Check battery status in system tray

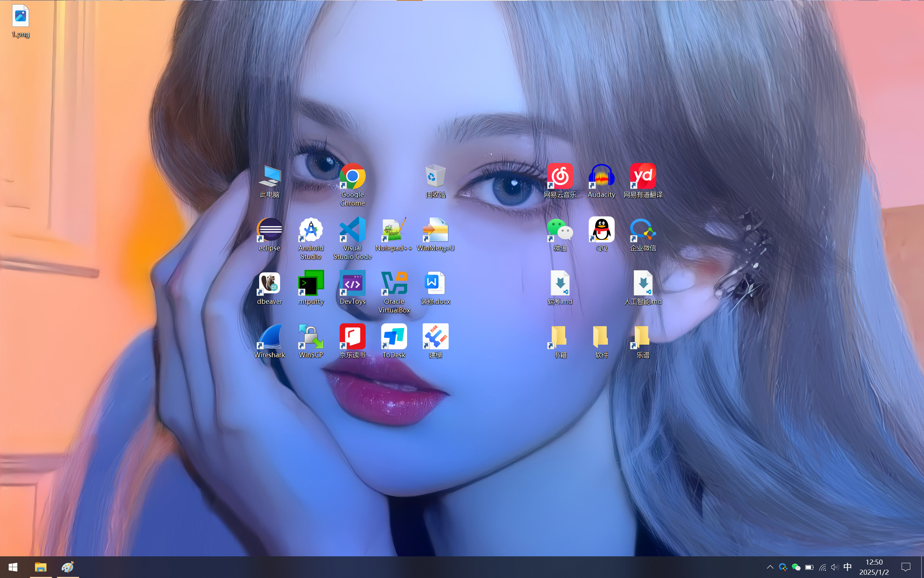point(809,567)
